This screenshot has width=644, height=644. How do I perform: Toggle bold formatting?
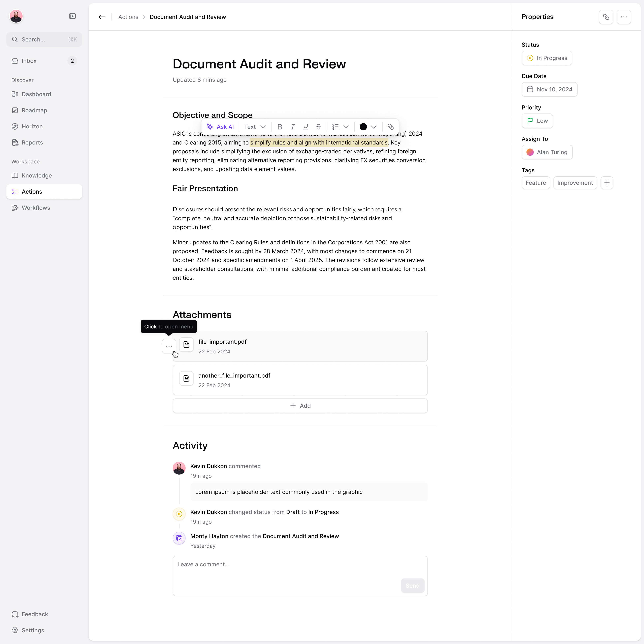pos(280,127)
